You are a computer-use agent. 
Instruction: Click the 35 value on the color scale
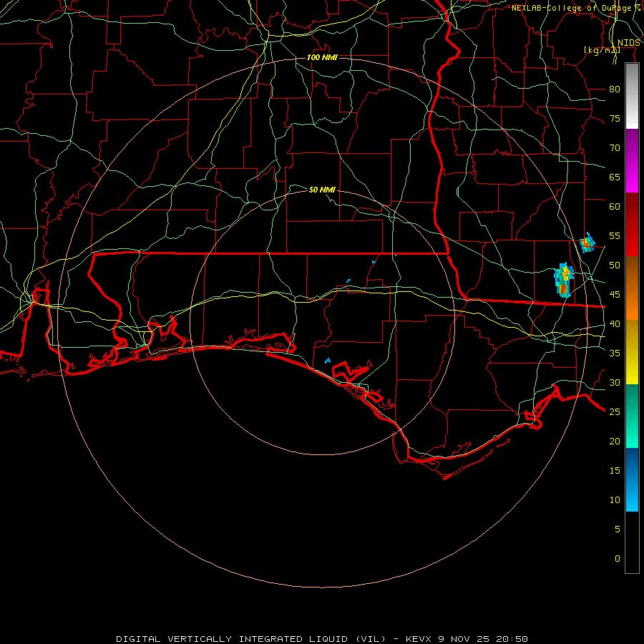click(x=615, y=353)
